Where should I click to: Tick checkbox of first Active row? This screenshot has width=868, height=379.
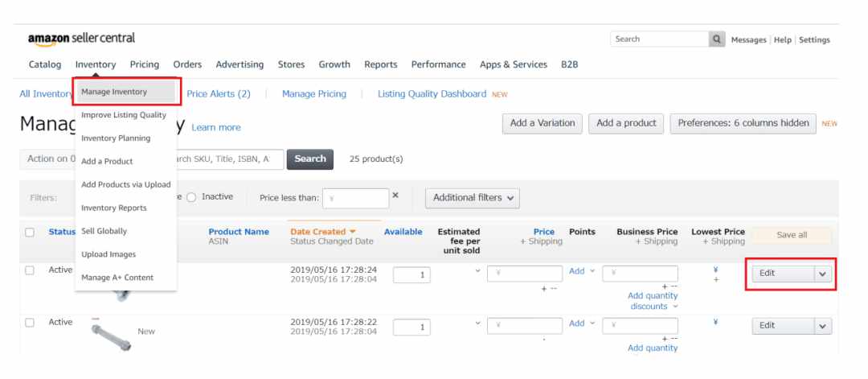[x=30, y=270]
